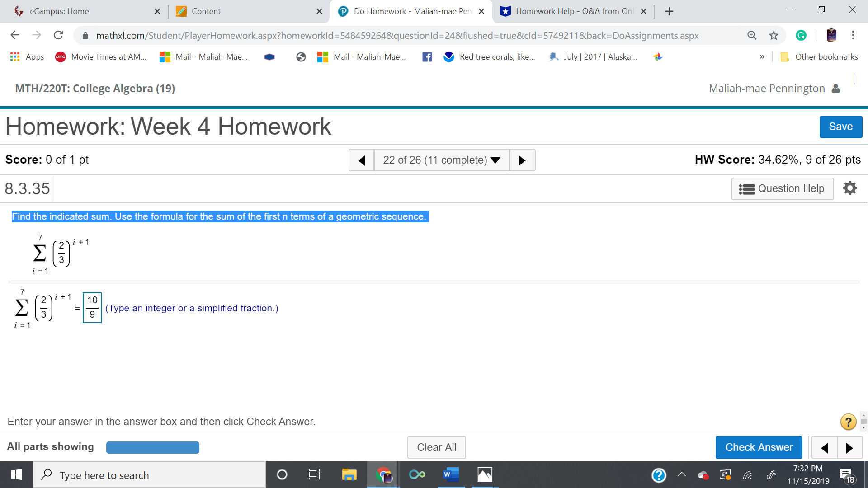Viewport: 868px width, 488px height.
Task: Click the blue progress bar next to All parts showing
Action: point(152,447)
